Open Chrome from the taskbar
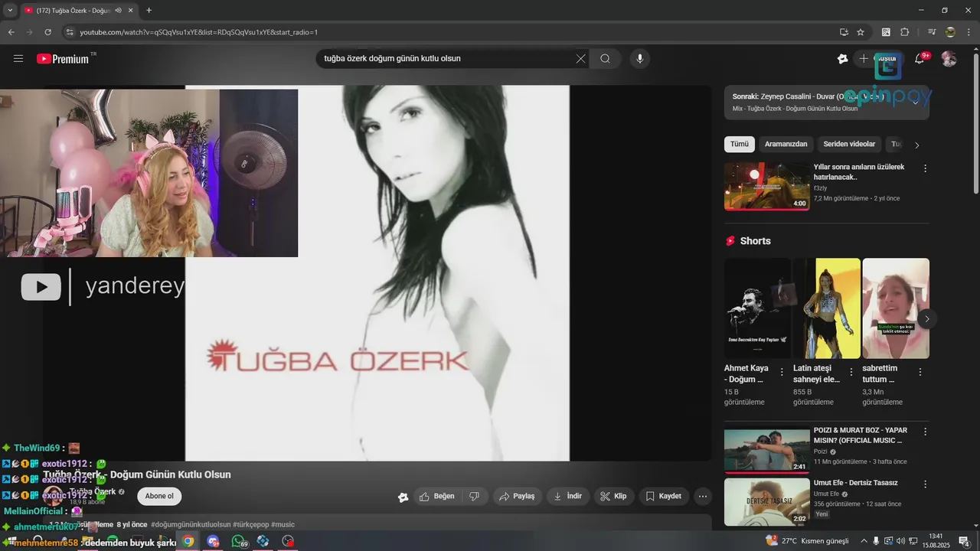 (188, 541)
